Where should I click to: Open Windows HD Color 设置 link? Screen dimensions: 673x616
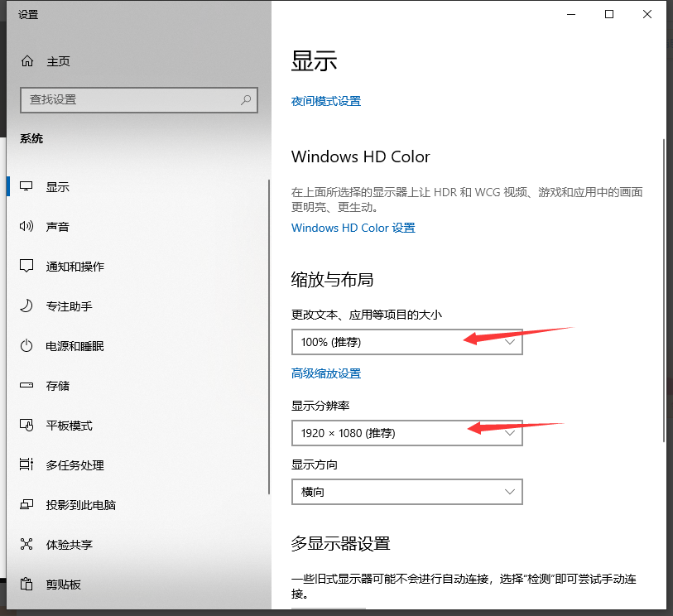353,228
